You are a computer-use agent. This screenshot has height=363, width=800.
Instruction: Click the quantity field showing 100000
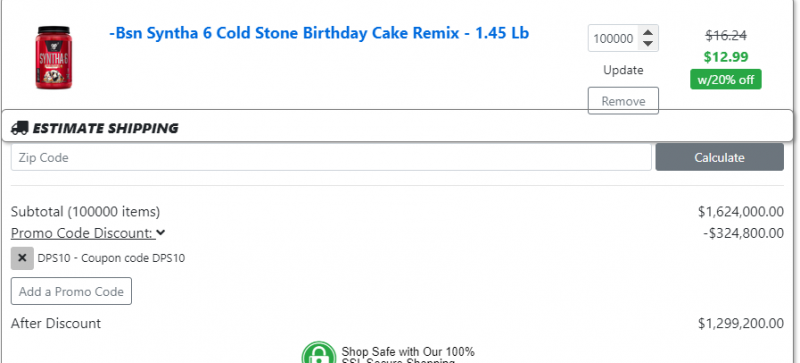point(613,38)
